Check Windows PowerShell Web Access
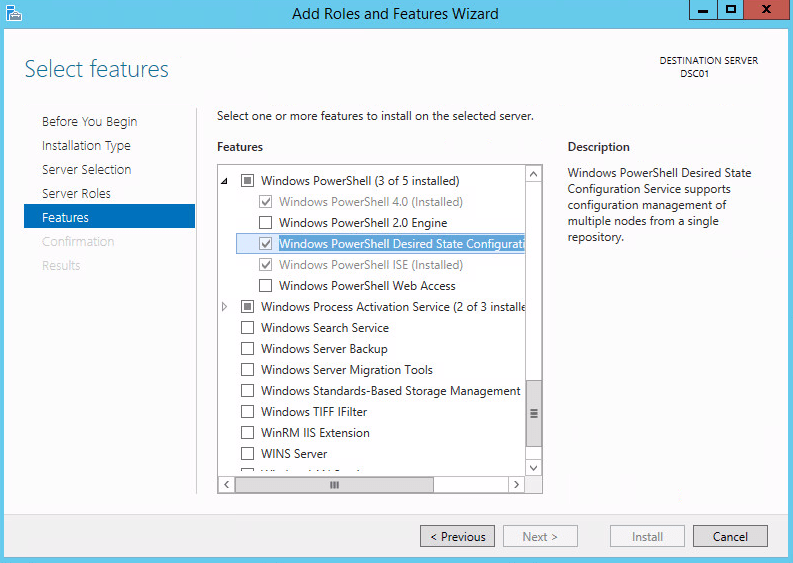The width and height of the screenshot is (793, 563). point(266,286)
